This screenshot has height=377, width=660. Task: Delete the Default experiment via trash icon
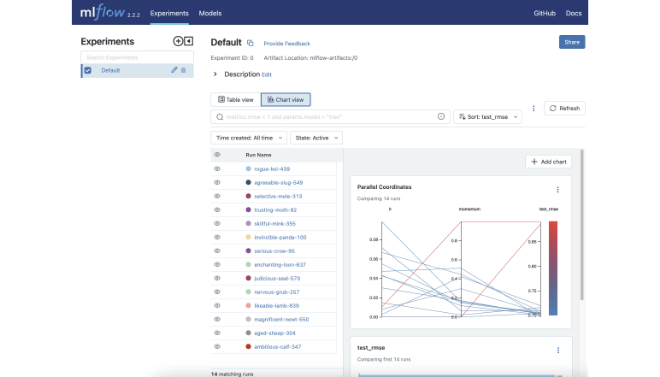184,70
